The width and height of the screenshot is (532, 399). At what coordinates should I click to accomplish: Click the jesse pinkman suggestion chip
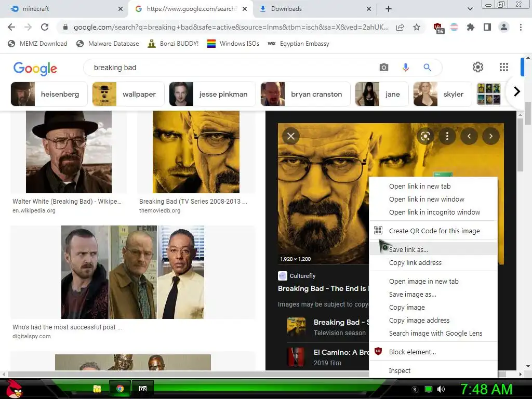(212, 94)
